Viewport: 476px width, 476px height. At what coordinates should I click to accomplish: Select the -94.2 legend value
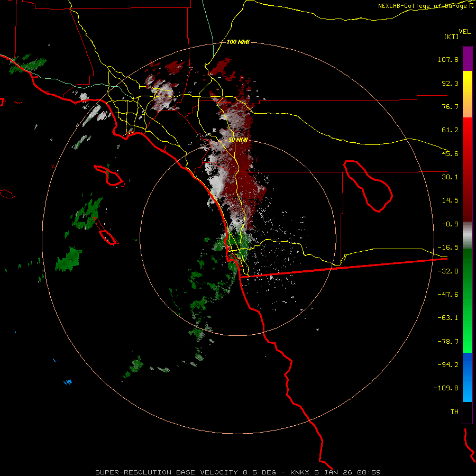click(x=448, y=364)
